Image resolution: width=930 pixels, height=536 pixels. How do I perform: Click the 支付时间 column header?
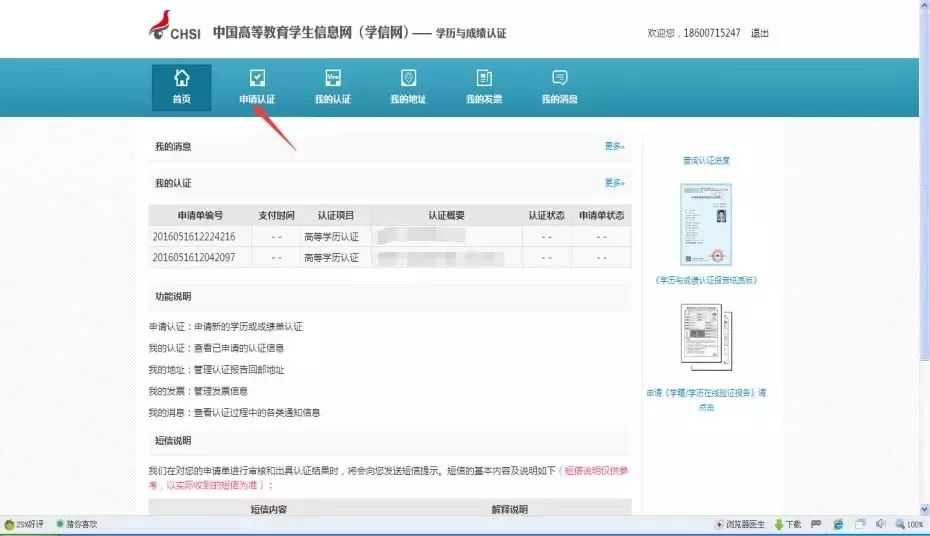click(276, 215)
